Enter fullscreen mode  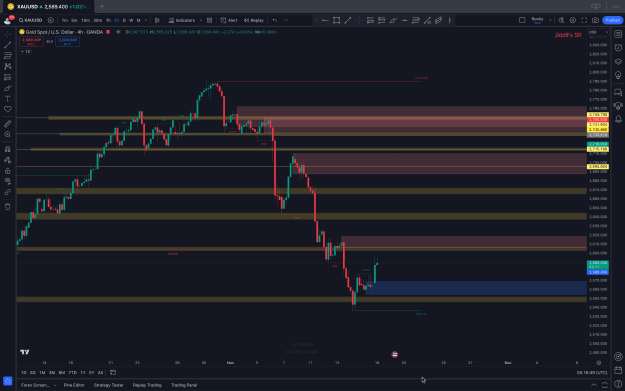pos(584,20)
